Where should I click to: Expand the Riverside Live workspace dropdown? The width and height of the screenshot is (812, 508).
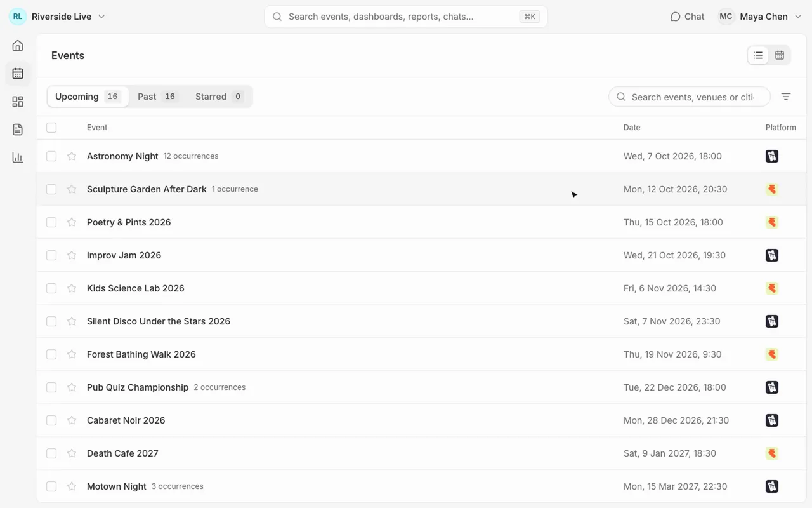pos(57,17)
